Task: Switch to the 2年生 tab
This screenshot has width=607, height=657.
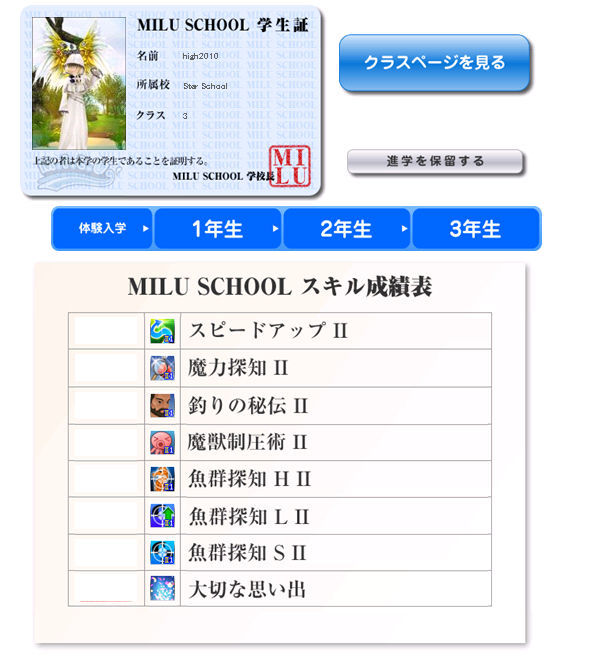Action: tap(346, 229)
